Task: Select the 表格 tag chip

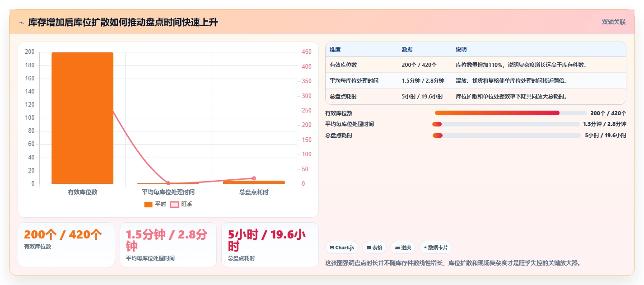Action: coord(374,248)
